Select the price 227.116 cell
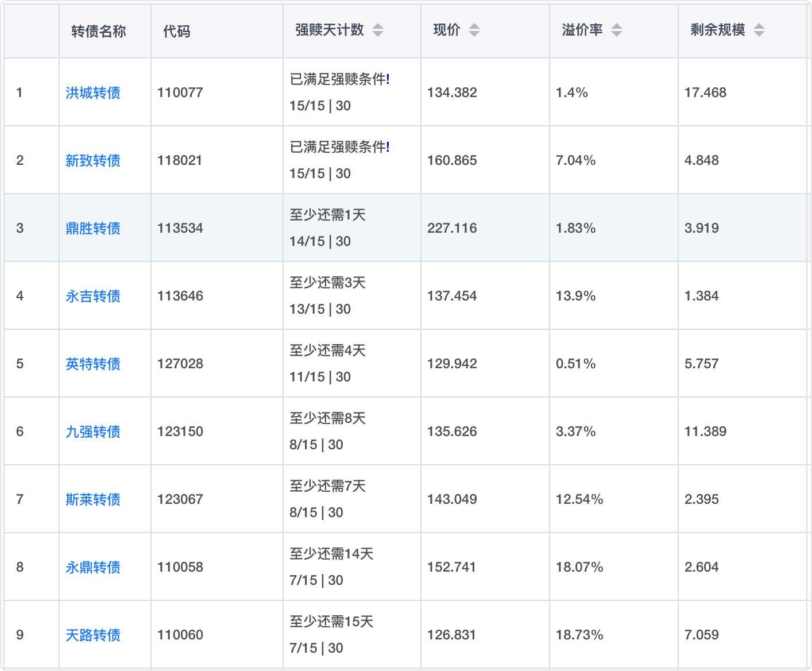 pyautogui.click(x=452, y=228)
